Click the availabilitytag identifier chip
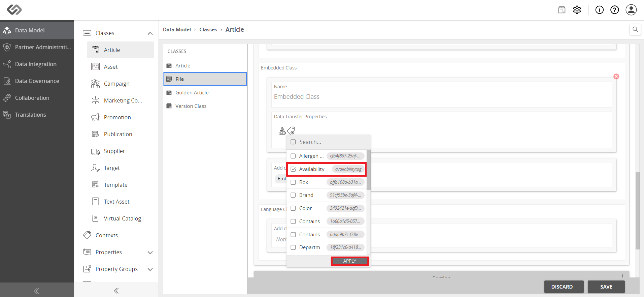The image size is (644, 297). 348,169
